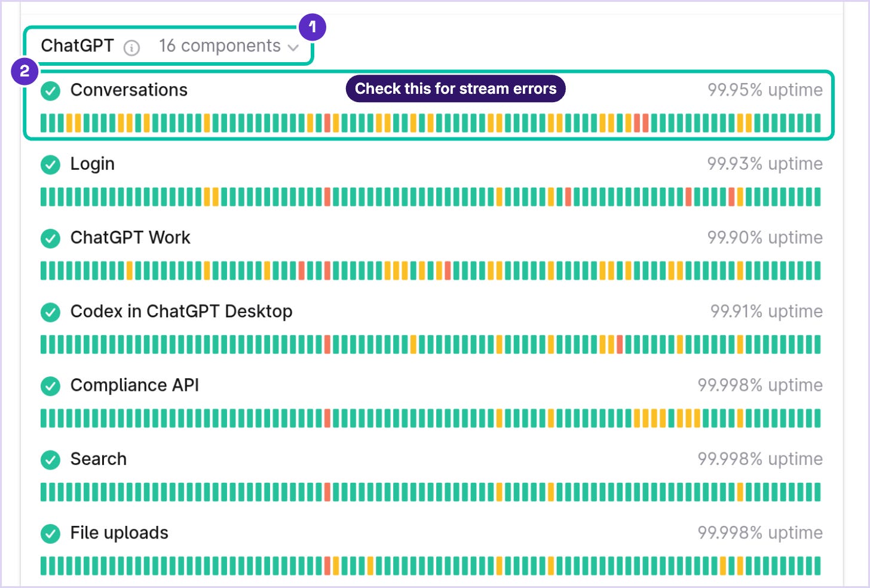Image resolution: width=870 pixels, height=588 pixels.
Task: Expand the 16 components dropdown
Action: (229, 46)
